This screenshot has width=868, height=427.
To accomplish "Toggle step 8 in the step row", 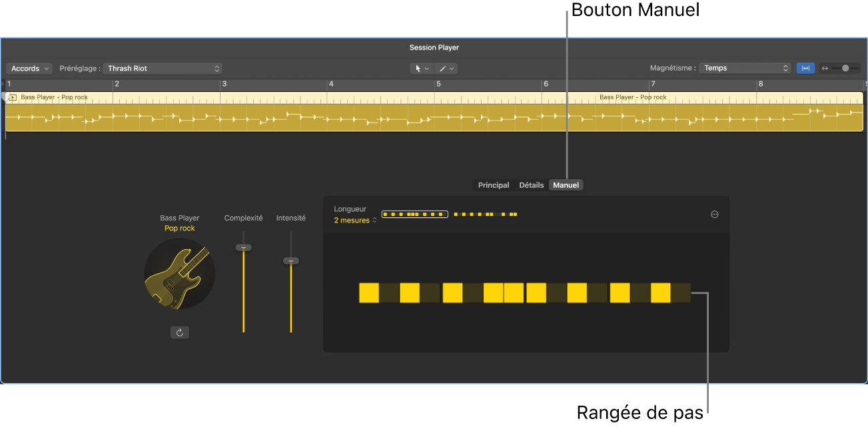I will click(x=514, y=292).
